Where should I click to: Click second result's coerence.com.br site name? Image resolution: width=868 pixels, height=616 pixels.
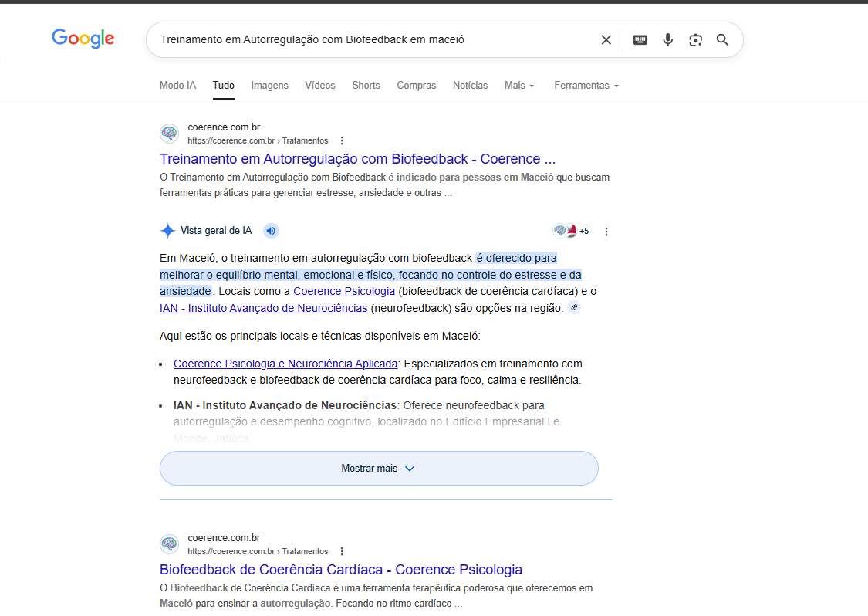pyautogui.click(x=224, y=537)
